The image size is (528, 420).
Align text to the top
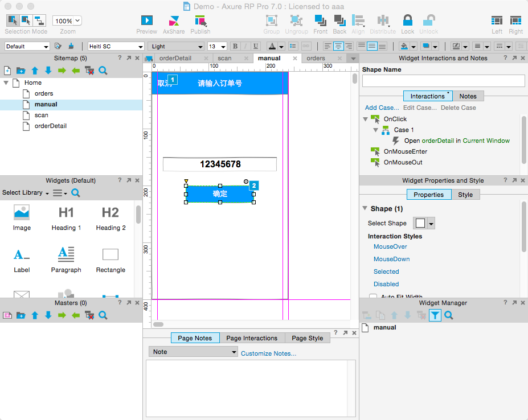click(361, 46)
